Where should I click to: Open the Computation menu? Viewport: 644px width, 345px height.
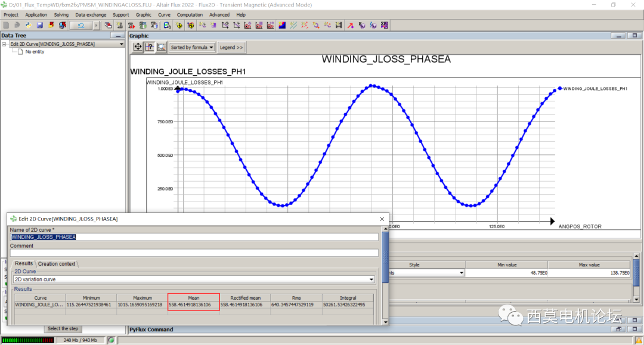[190, 15]
